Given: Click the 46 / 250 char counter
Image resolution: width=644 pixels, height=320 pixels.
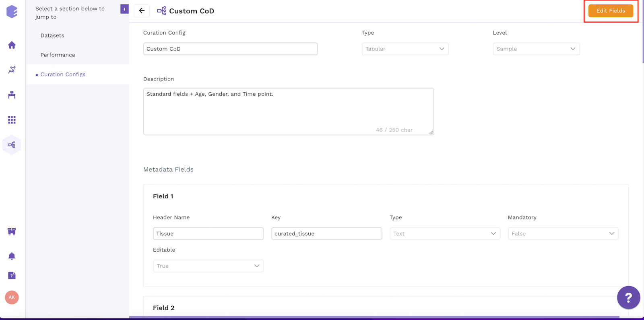Looking at the screenshot, I should coord(394,130).
